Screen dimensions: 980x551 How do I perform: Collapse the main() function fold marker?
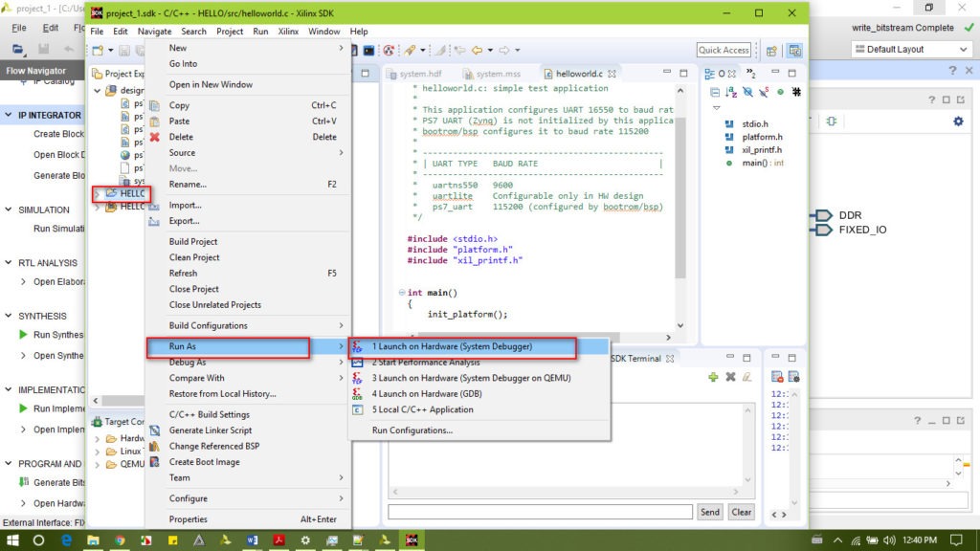click(x=400, y=293)
